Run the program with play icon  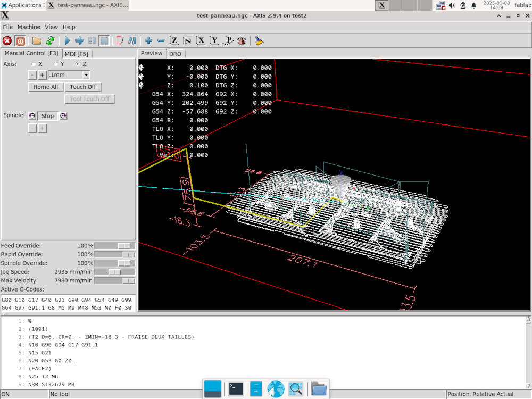tap(67, 40)
